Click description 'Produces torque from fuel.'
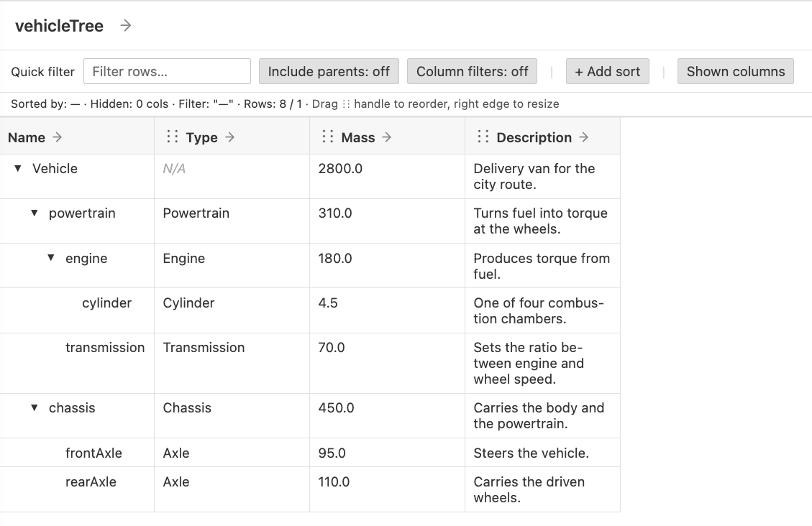The image size is (812, 526). [542, 266]
